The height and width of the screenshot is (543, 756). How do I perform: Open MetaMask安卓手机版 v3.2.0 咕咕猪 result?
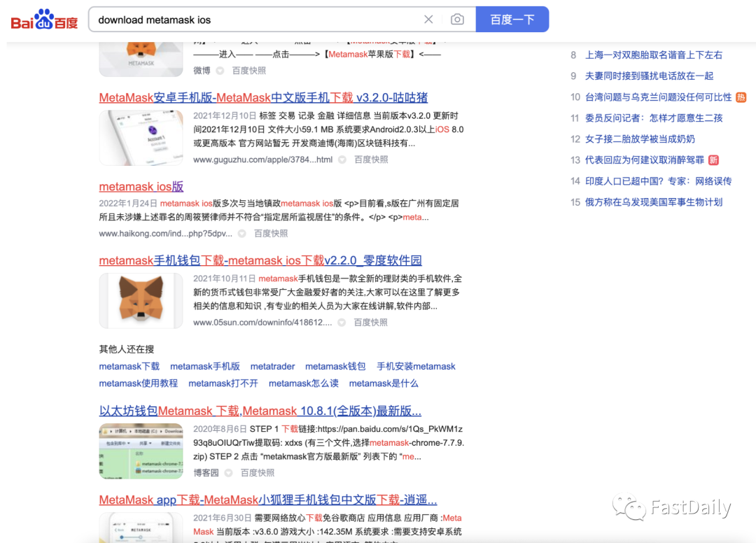tap(263, 97)
